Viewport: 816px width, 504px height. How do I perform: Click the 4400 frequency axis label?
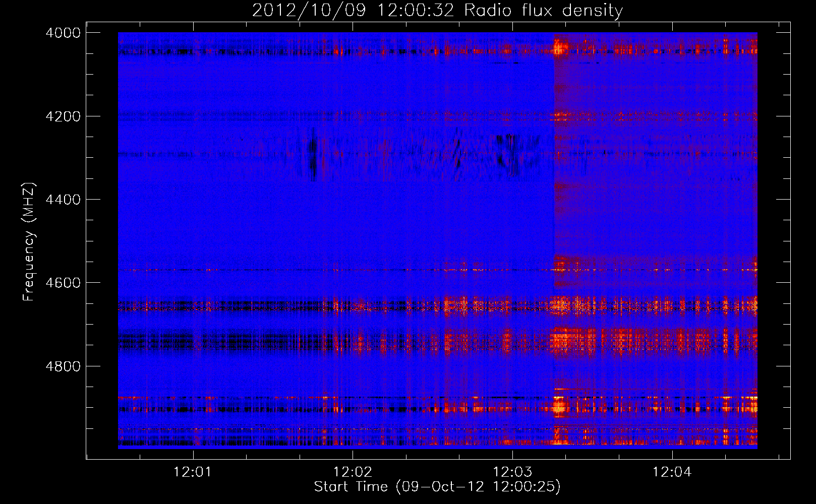63,200
